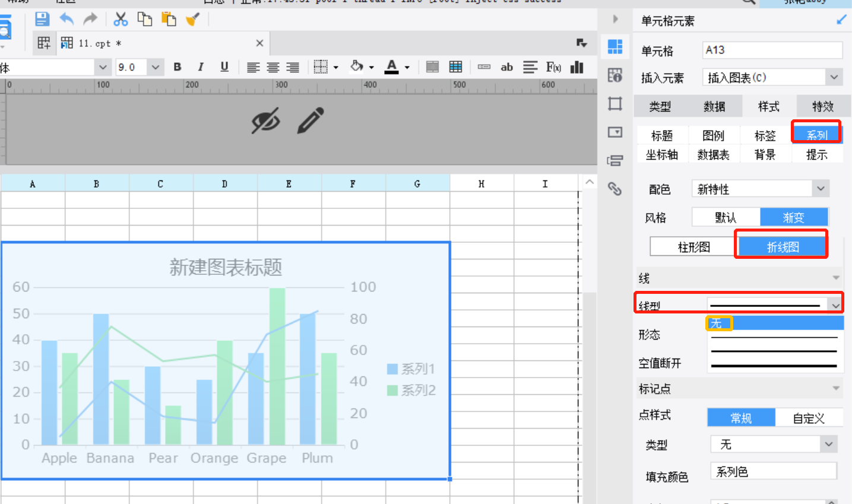The width and height of the screenshot is (852, 504).
Task: Align cell text to the left
Action: click(254, 67)
